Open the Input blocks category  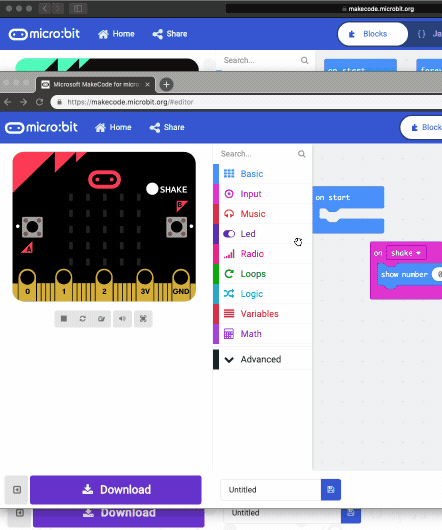point(263,194)
